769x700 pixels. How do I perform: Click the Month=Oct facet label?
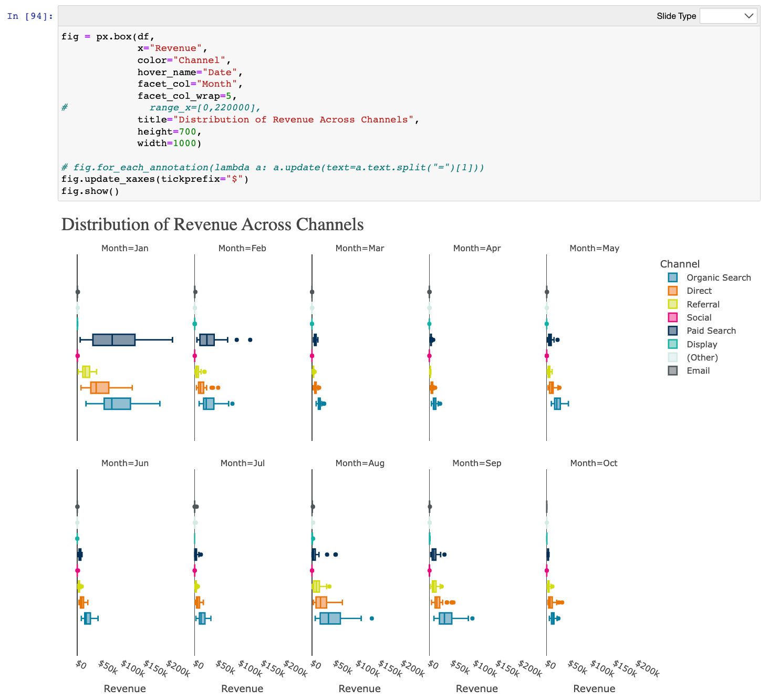(x=594, y=463)
